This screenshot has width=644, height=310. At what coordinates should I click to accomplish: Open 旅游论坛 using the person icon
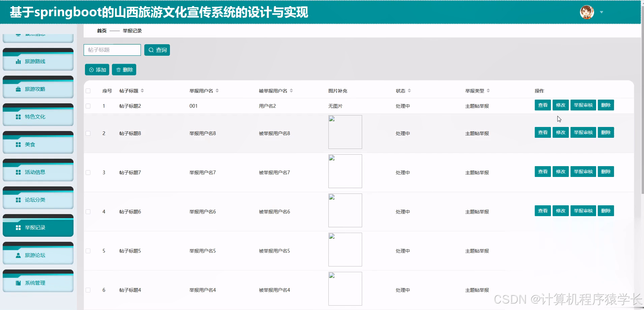[x=19, y=255]
